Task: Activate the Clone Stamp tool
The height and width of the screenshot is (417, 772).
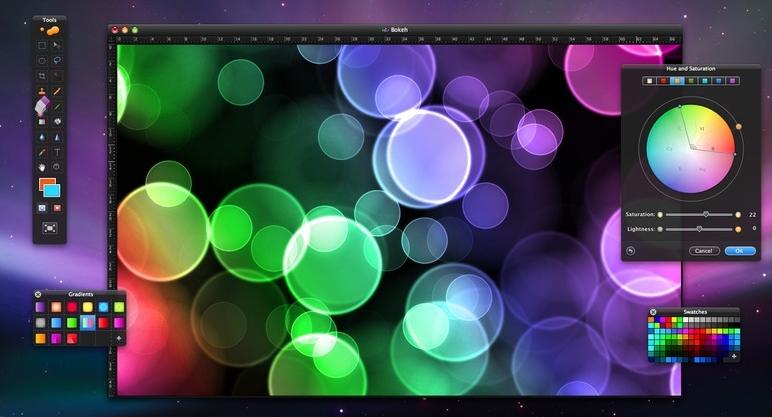Action: tap(42, 91)
